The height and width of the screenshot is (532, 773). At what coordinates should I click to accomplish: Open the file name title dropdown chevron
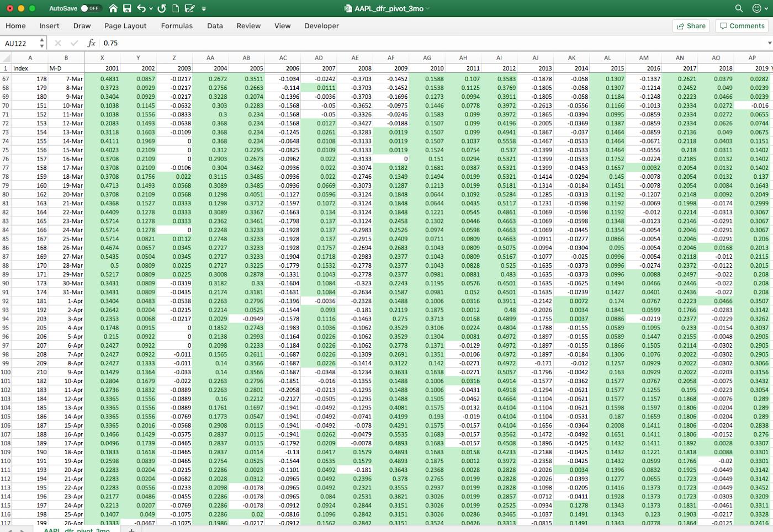tap(428, 9)
